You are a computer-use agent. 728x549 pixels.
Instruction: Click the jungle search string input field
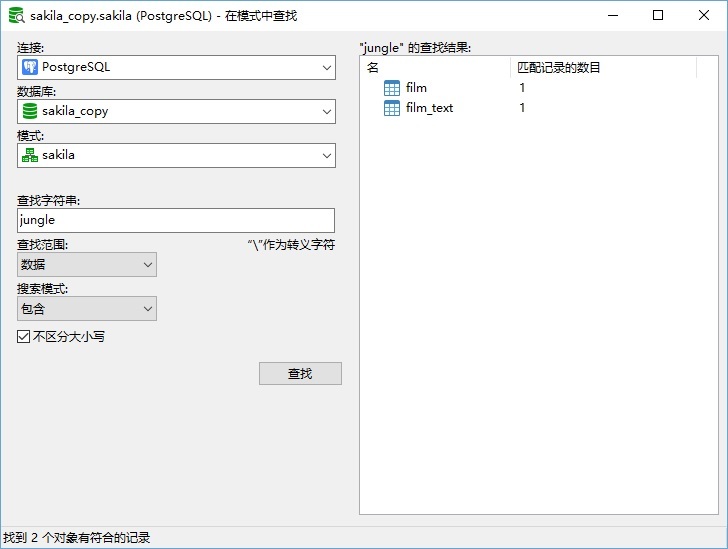(x=176, y=220)
